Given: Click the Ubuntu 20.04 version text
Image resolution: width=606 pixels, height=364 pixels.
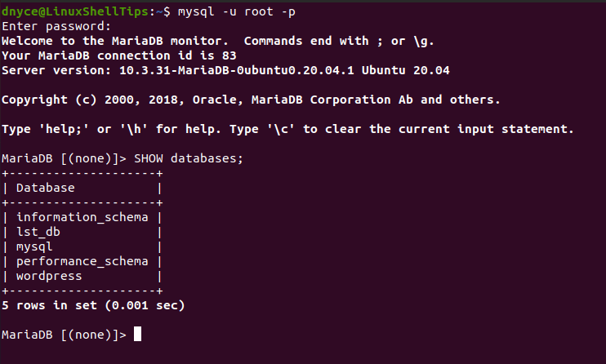Looking at the screenshot, I should tap(405, 70).
